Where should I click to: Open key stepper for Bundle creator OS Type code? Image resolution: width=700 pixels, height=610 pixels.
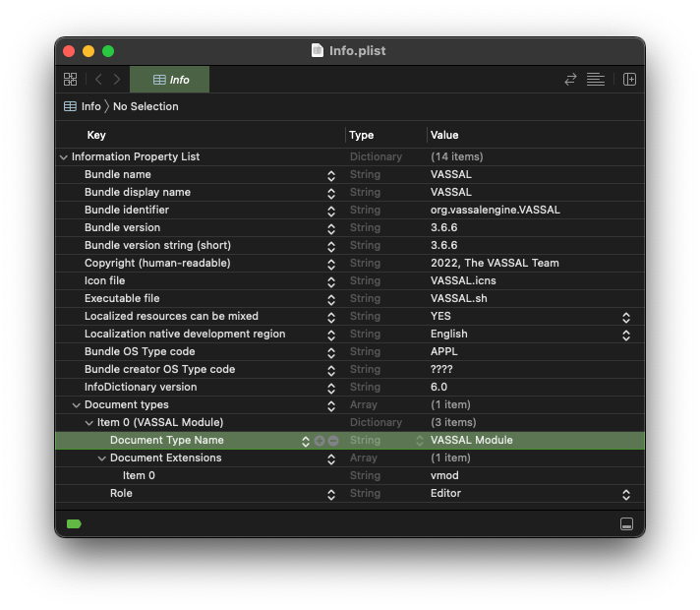331,371
